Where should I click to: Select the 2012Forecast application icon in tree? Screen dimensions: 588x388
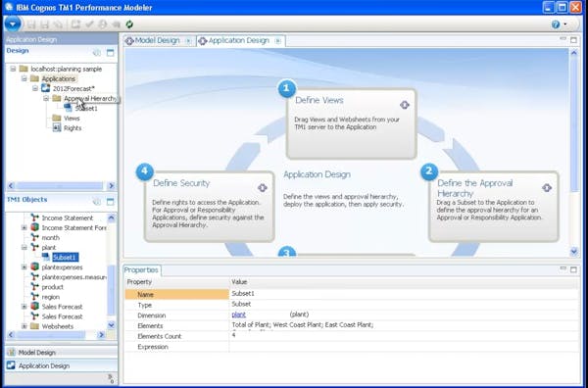click(x=46, y=88)
